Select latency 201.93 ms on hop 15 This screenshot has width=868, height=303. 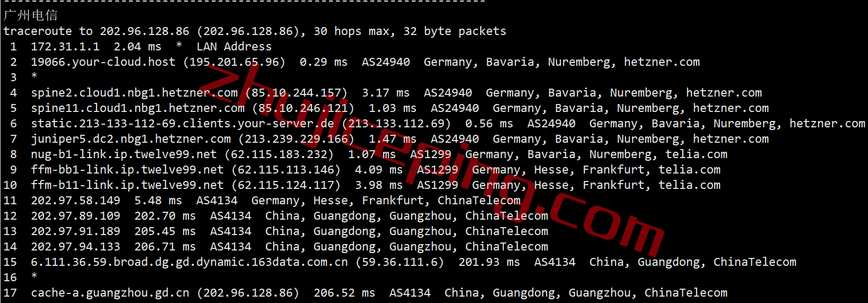click(x=489, y=262)
